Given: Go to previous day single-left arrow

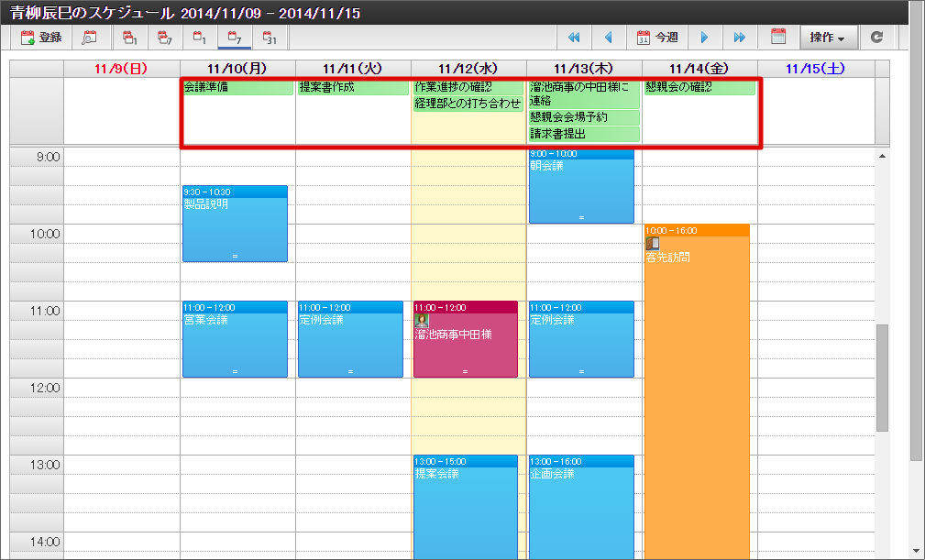Looking at the screenshot, I should pos(608,38).
